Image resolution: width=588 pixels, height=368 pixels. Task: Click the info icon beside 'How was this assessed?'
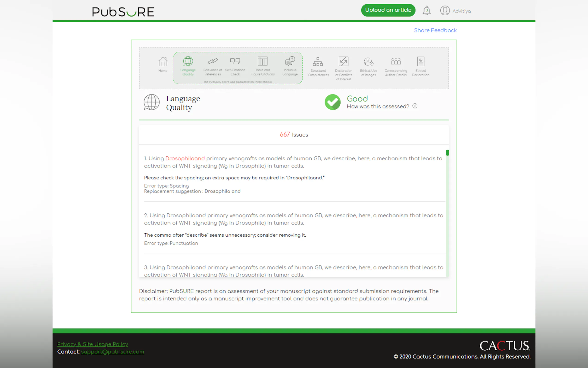415,106
